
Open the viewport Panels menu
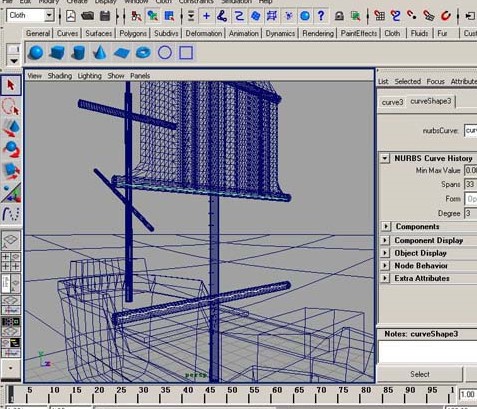tap(140, 76)
